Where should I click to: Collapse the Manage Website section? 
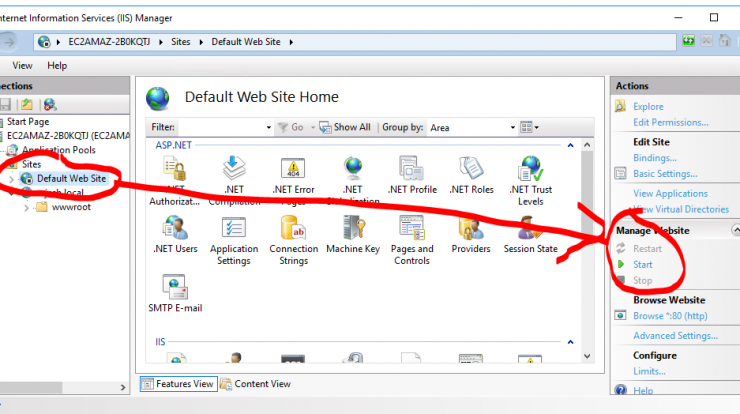click(x=735, y=230)
